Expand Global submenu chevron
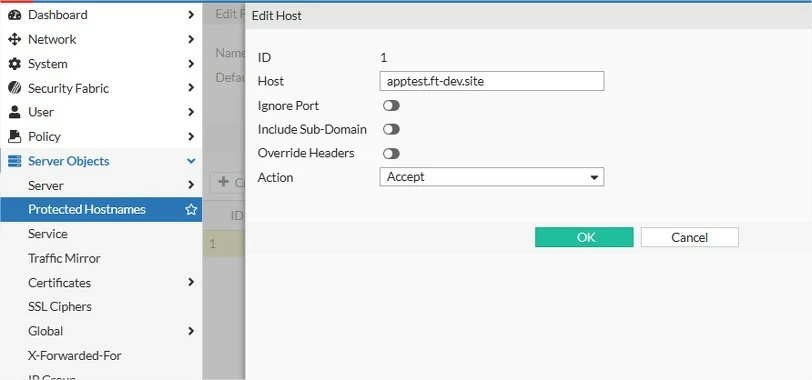 click(191, 331)
